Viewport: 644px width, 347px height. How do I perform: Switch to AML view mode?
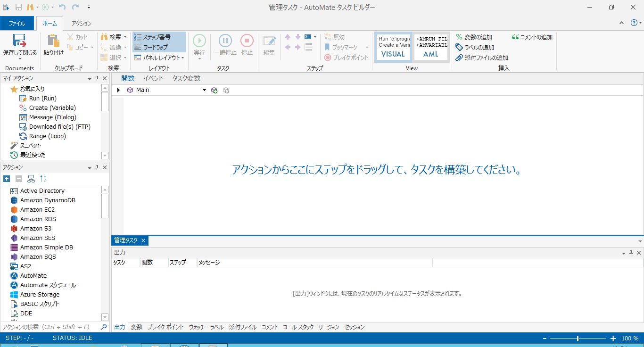pos(431,47)
